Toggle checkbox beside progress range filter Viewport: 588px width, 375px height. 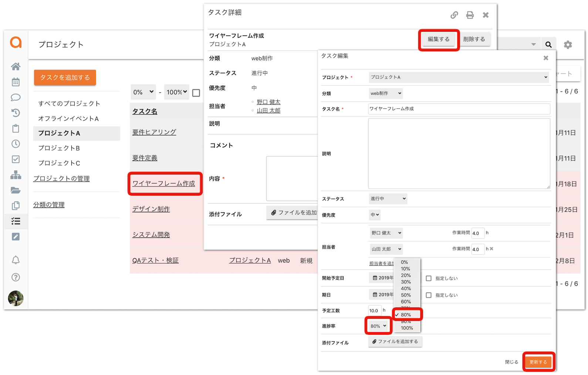tap(196, 93)
